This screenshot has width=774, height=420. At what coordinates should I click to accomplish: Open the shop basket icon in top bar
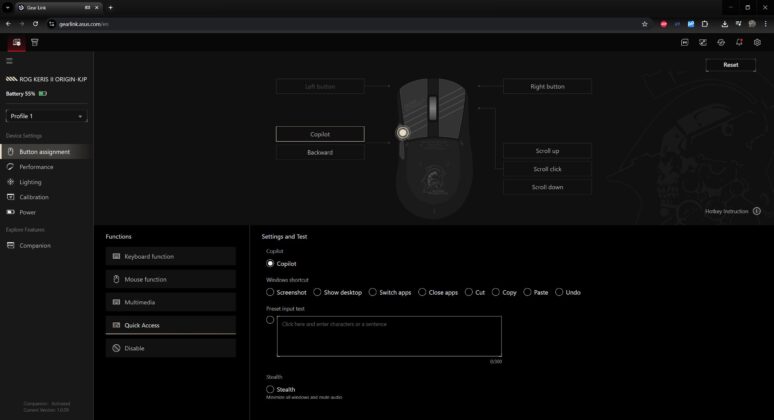pyautogui.click(x=35, y=42)
